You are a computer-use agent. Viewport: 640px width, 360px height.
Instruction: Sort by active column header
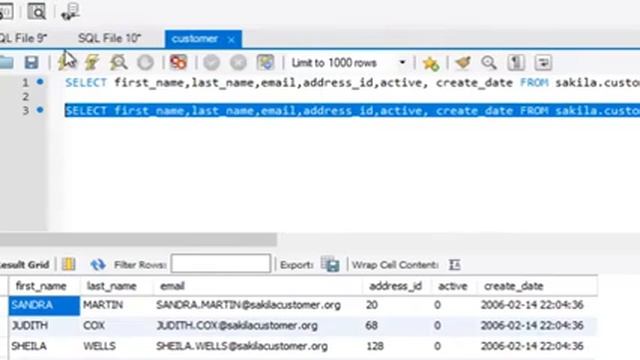coord(454,286)
